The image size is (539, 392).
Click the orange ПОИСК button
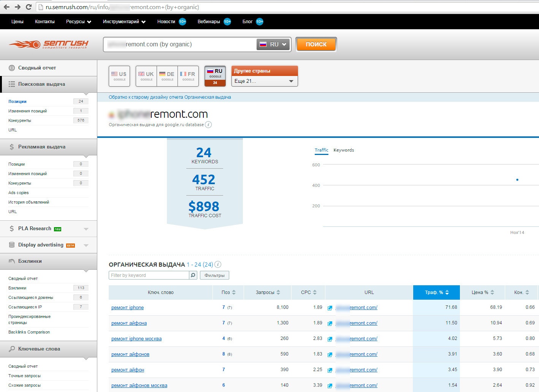[x=316, y=44]
